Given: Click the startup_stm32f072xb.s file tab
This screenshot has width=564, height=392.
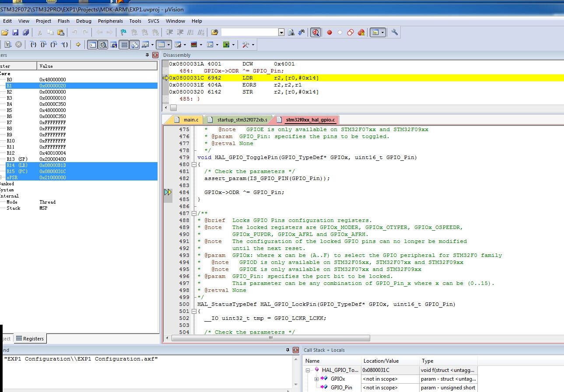Looking at the screenshot, I should 238,120.
